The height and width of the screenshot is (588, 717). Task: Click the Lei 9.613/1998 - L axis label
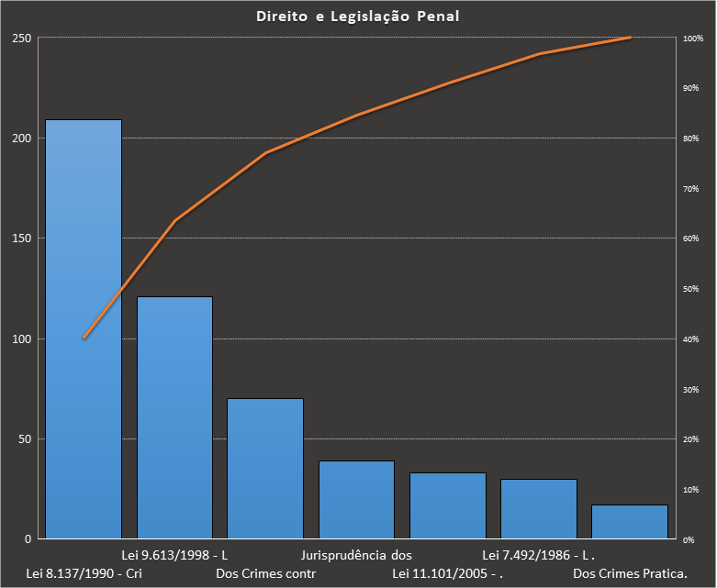coord(174,555)
